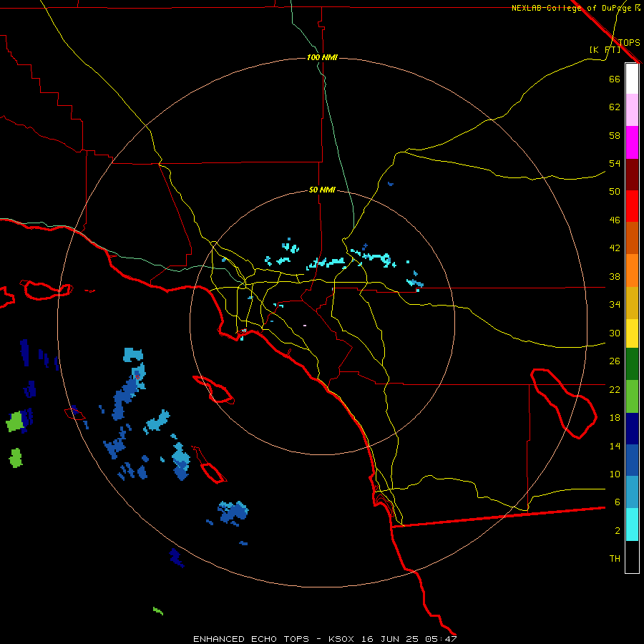Select the light pink legend color swatch
Viewport: 644px width, 644px height.
point(632,109)
